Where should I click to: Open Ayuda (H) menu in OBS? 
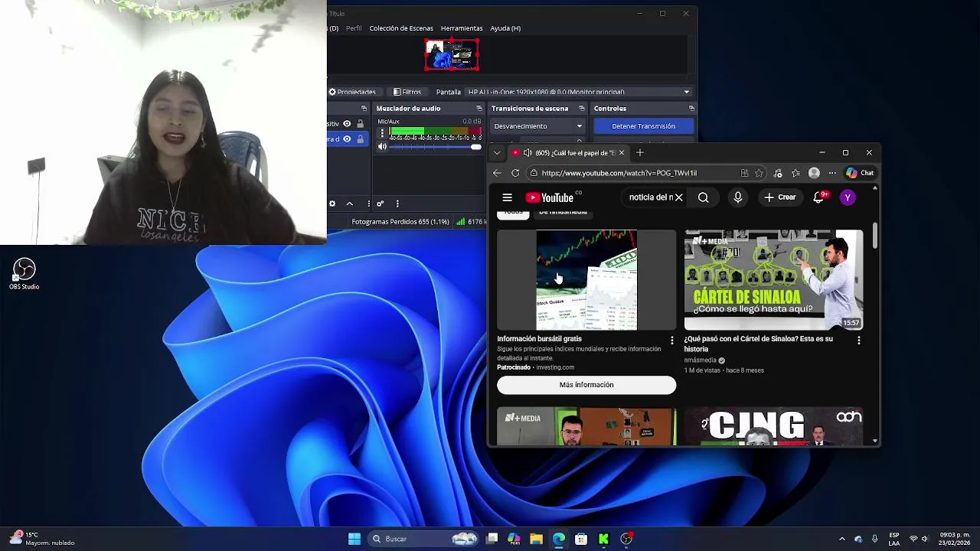click(x=505, y=28)
